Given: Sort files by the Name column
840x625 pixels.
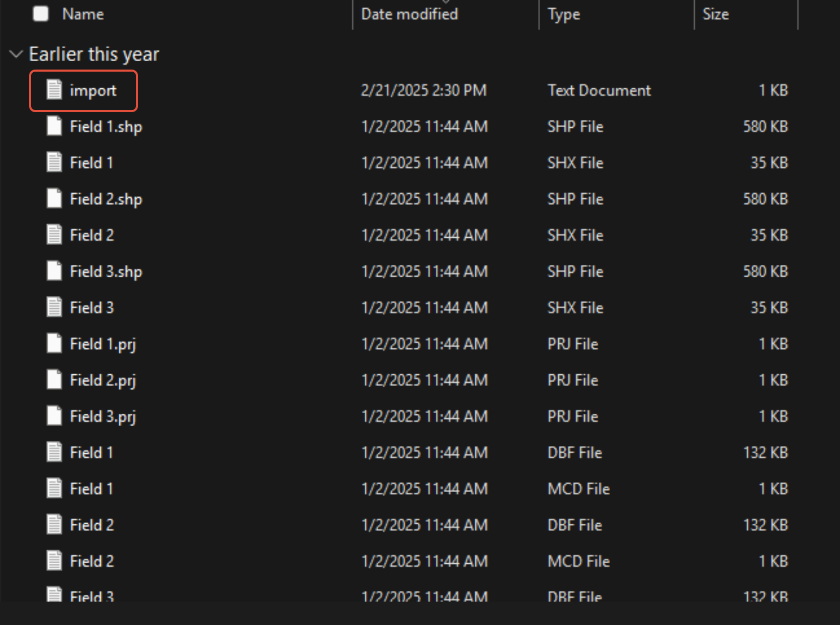Looking at the screenshot, I should [x=83, y=14].
